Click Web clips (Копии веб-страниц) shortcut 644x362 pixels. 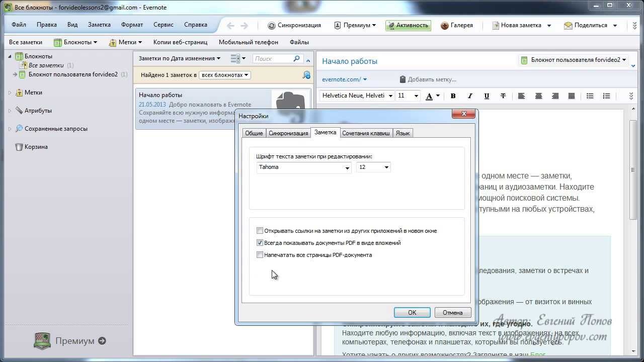click(x=180, y=42)
